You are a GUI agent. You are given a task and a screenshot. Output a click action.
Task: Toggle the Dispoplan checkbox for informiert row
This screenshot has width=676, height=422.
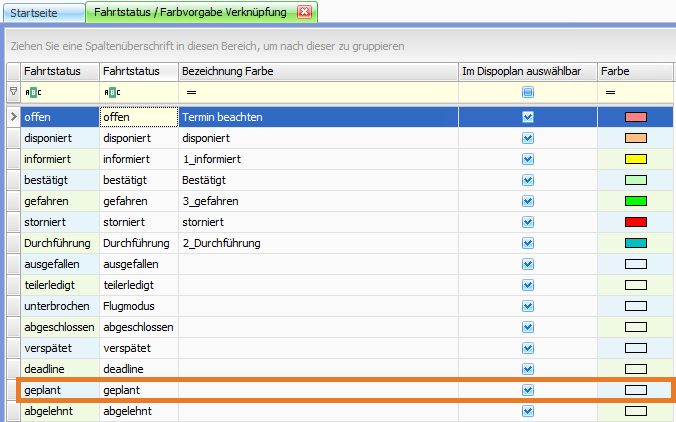click(x=528, y=159)
